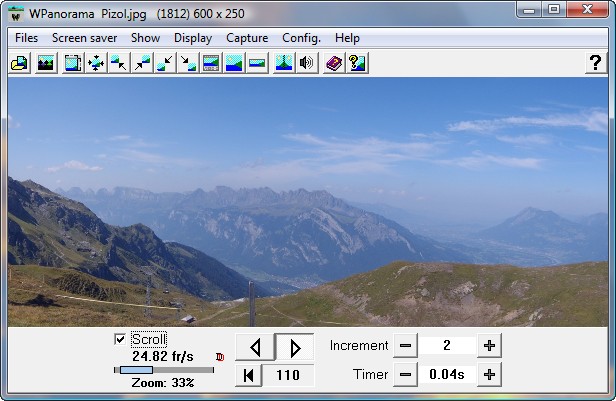Click the large question mark help button
616x401 pixels.
point(596,62)
